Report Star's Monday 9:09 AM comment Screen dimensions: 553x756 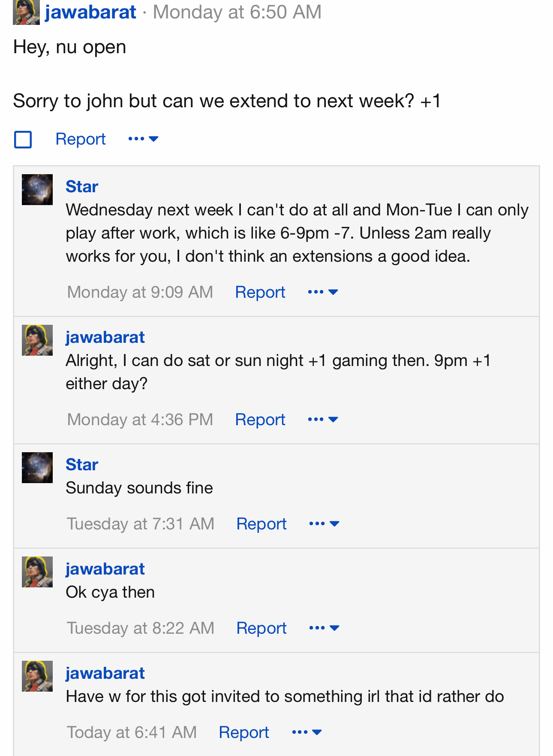[260, 292]
